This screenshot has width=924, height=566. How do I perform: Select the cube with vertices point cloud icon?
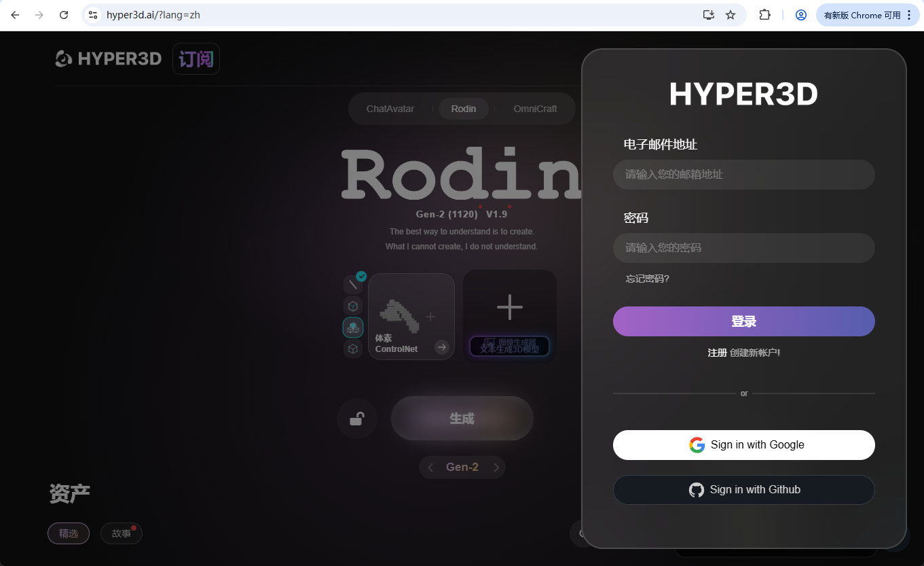pos(353,349)
